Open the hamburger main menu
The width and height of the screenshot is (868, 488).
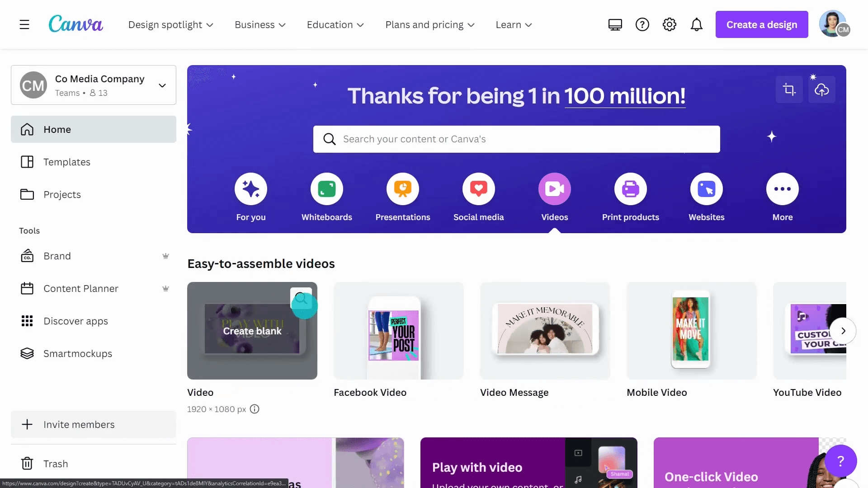point(24,24)
